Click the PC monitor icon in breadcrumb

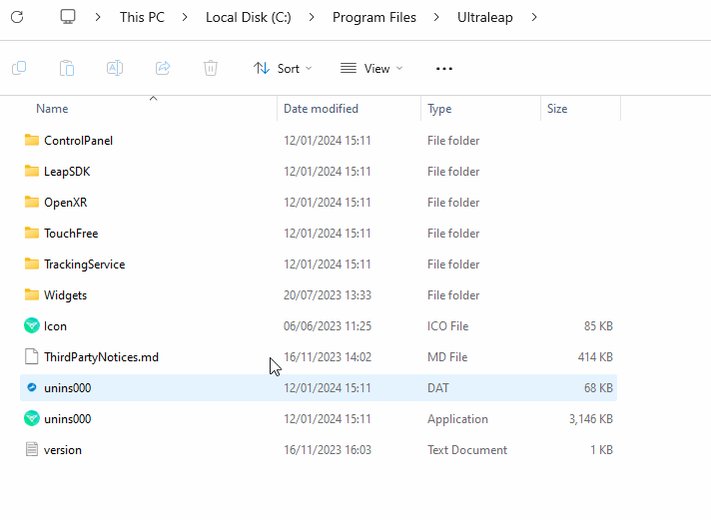click(68, 17)
